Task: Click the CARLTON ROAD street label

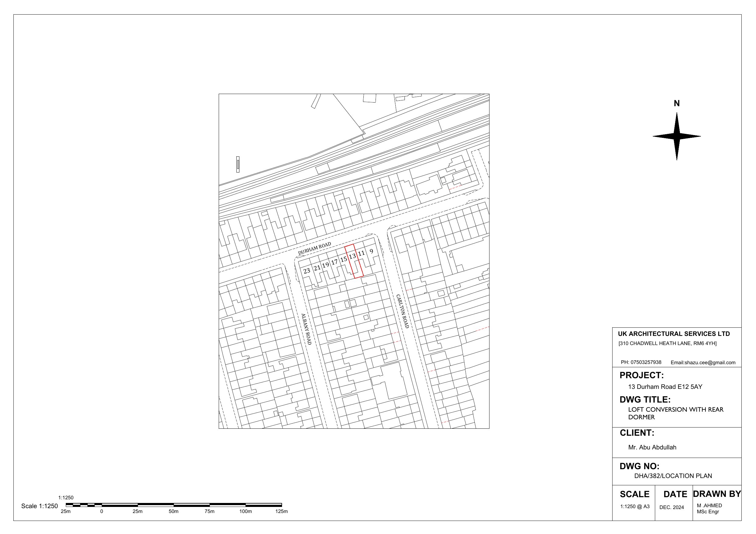Action: tap(402, 311)
